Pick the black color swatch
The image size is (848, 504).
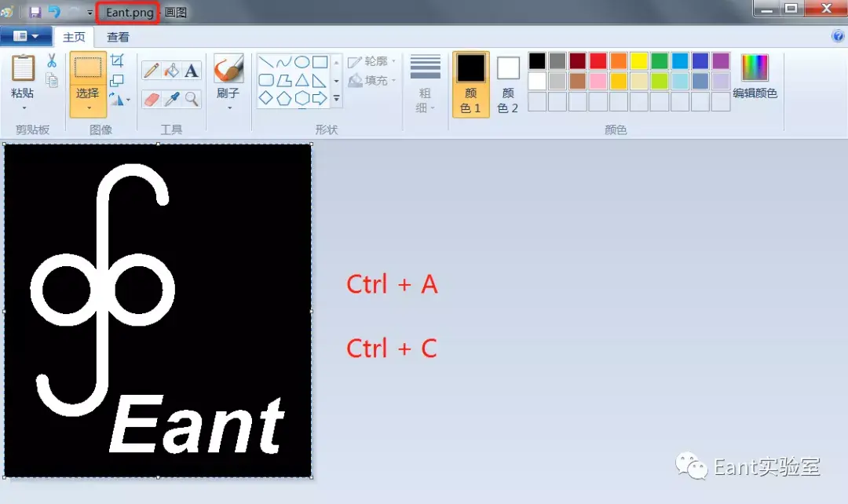coord(537,60)
